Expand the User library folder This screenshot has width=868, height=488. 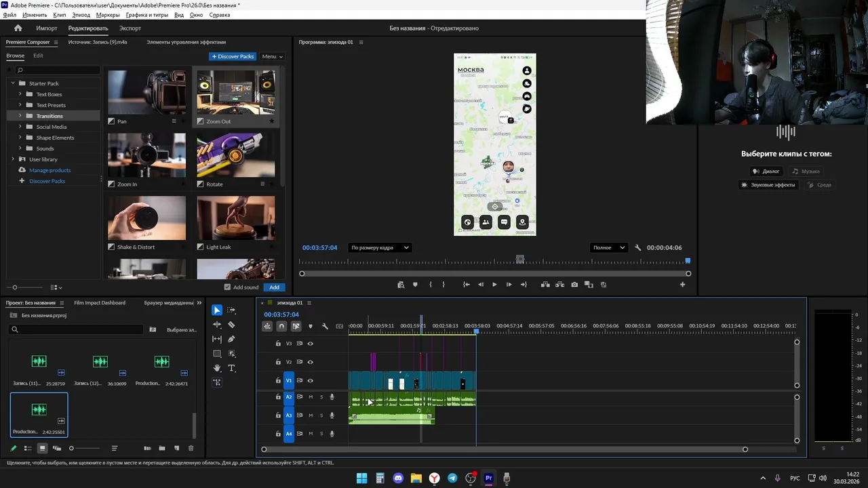coord(12,159)
